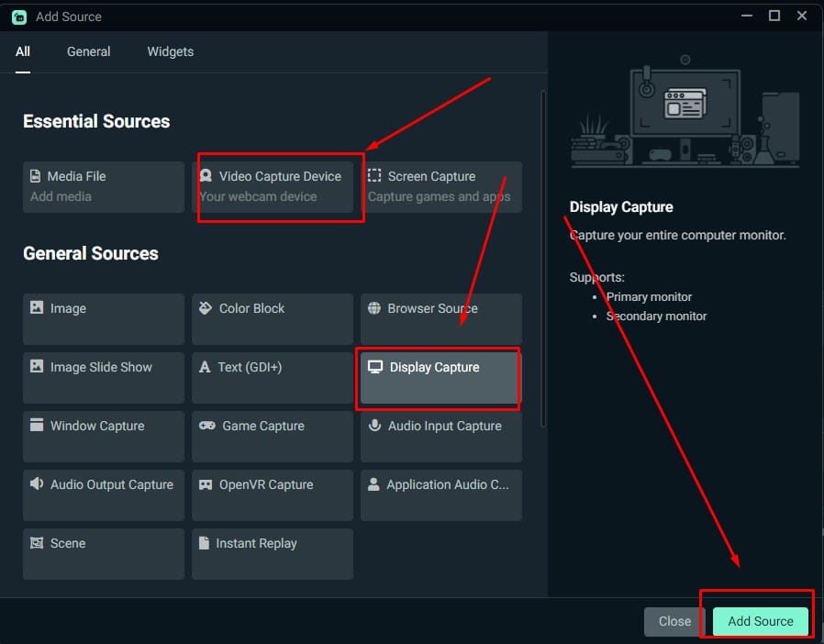Click the Display Capture monitor icon
This screenshot has height=644, width=824.
point(375,367)
